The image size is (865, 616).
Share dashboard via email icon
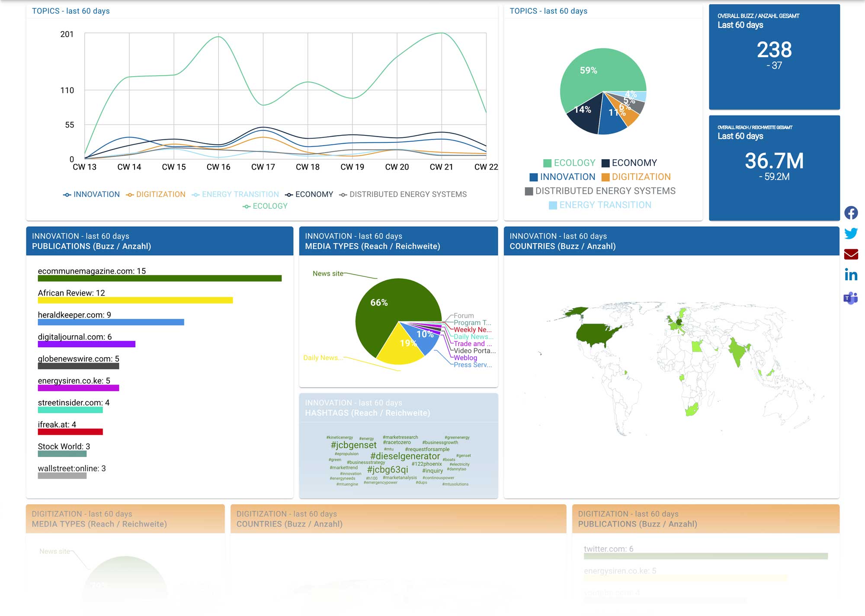pos(851,254)
